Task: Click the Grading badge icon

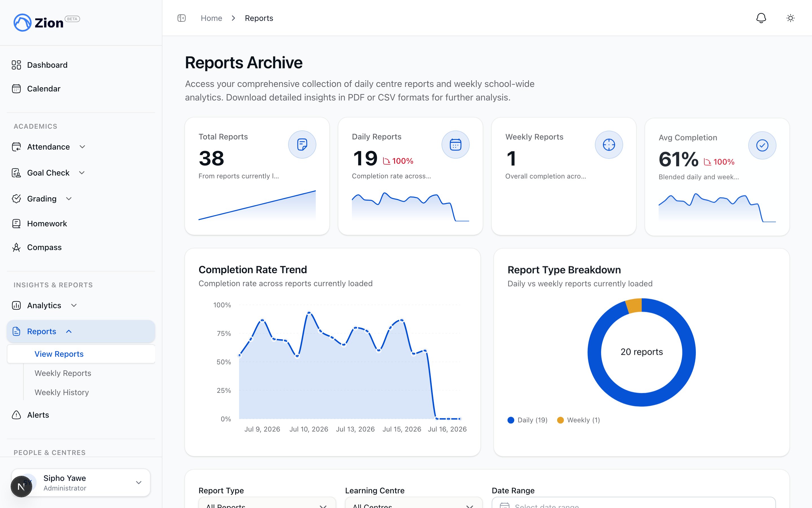Action: pos(16,199)
